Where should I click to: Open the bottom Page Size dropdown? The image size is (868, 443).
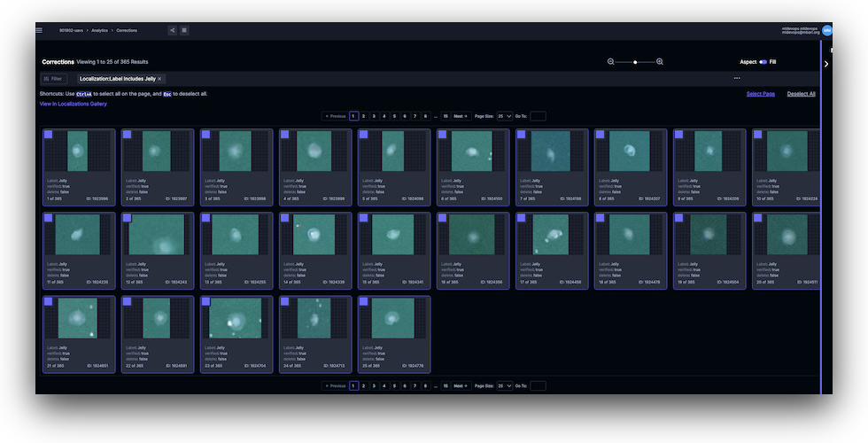[x=504, y=386]
